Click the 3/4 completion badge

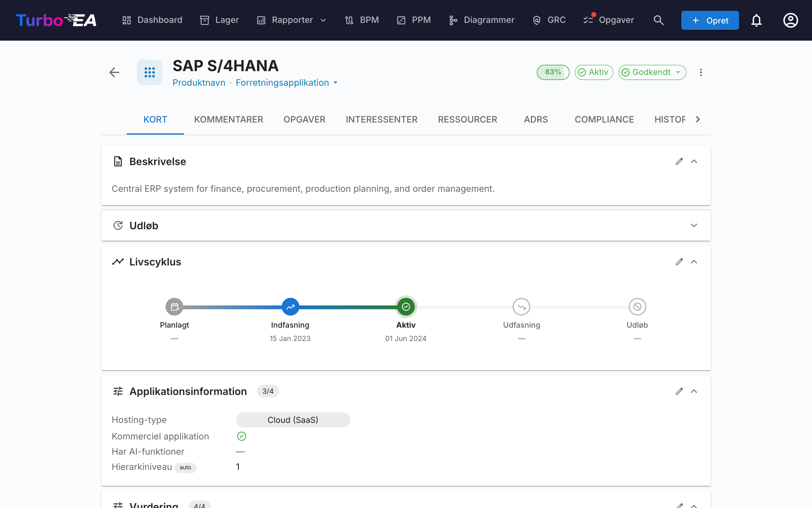point(268,391)
